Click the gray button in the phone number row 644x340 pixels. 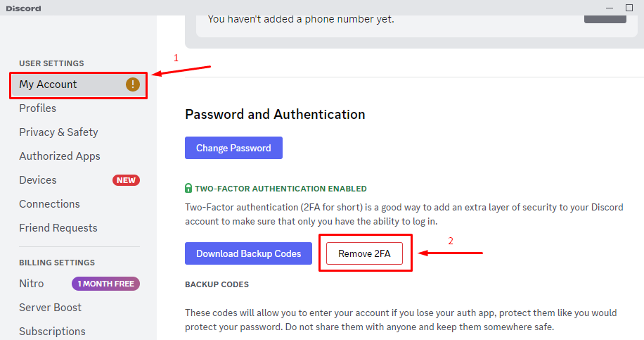click(x=605, y=19)
